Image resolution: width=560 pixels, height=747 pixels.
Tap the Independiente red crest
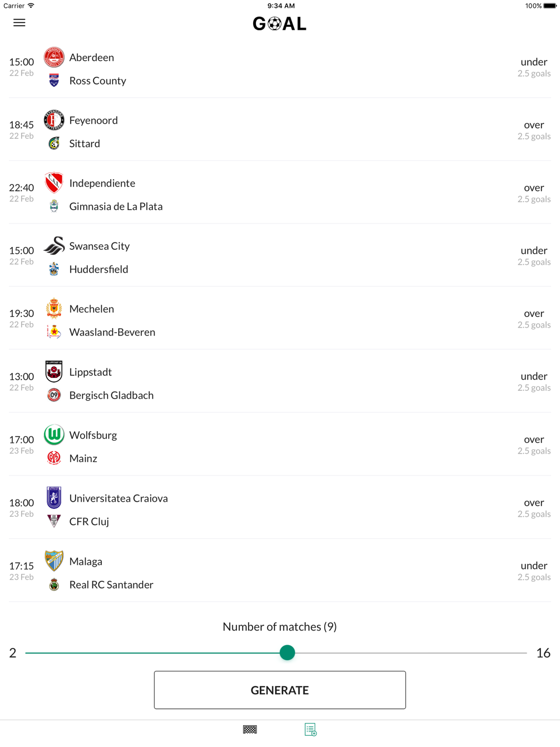(54, 183)
